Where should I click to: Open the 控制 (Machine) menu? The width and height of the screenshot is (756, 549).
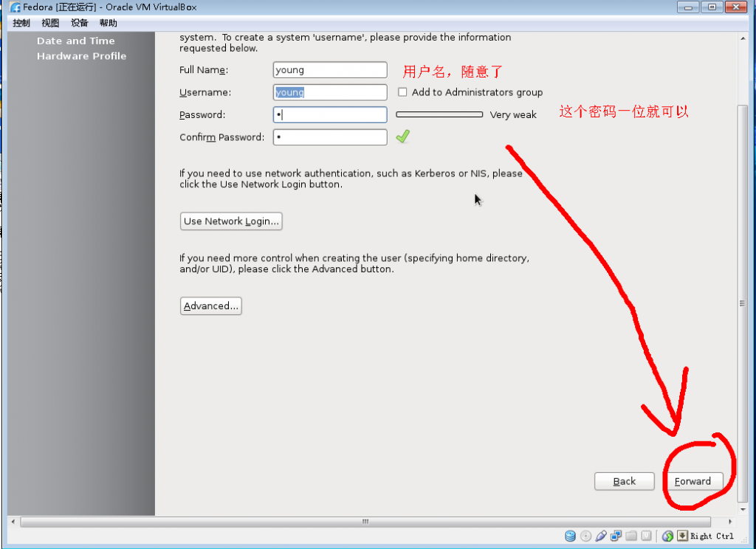[x=21, y=23]
